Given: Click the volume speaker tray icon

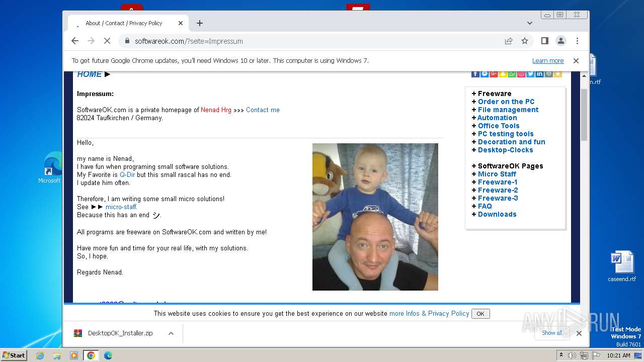Looking at the screenshot, I should click(572, 355).
